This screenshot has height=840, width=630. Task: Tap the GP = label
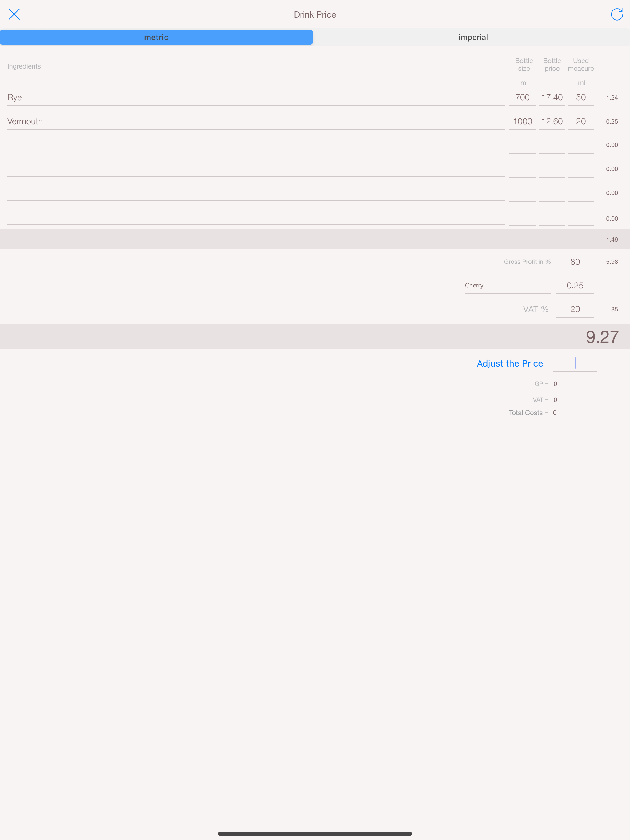pos(541,384)
